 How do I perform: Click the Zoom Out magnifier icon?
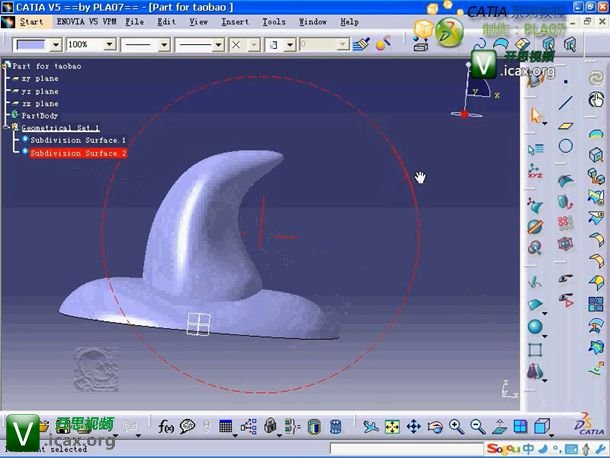(477, 427)
